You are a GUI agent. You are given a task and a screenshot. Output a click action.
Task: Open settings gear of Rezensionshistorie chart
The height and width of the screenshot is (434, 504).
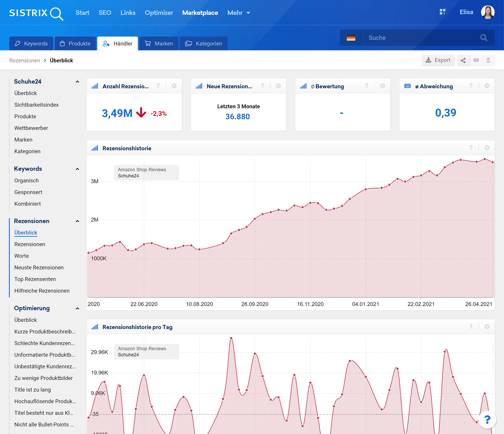point(487,148)
